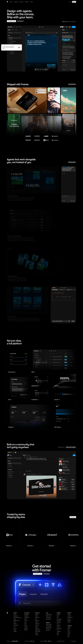Select the large text T tool icon
This screenshot has height=644, width=83.
53,585
